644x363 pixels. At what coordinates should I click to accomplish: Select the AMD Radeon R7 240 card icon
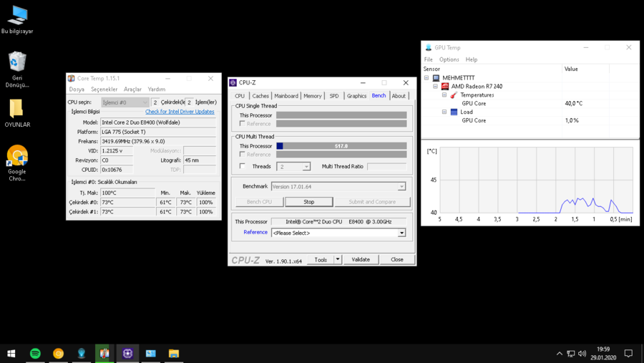445,87
